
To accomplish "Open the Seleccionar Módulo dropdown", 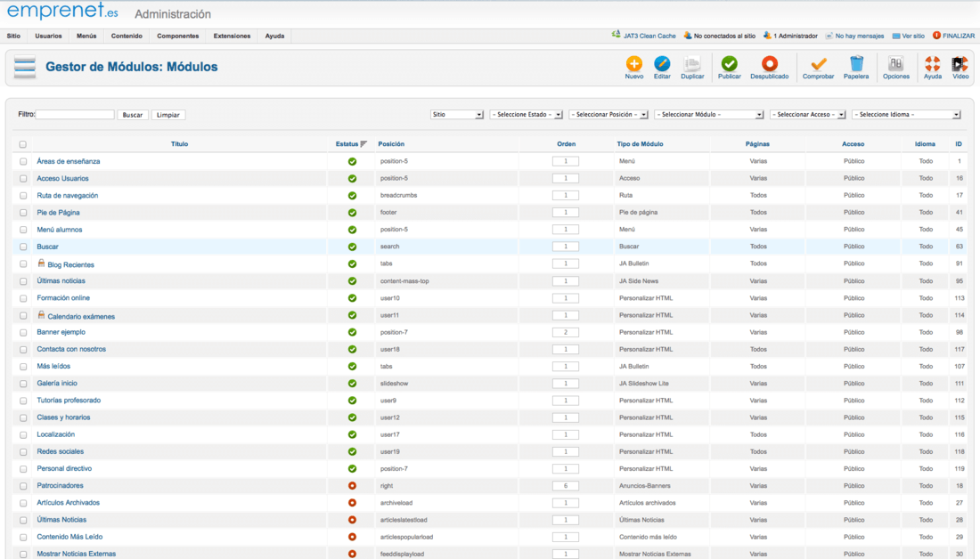I will (709, 114).
